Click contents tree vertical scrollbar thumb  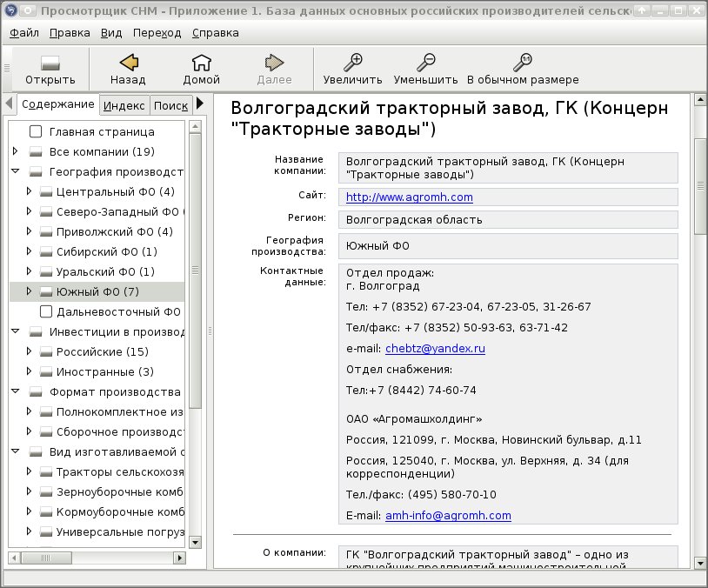tap(195, 271)
